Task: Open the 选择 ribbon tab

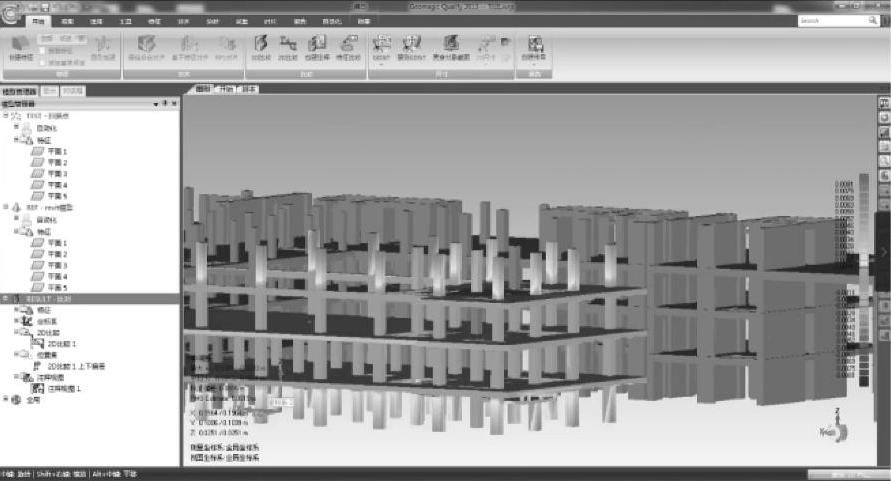Action: 97,22
